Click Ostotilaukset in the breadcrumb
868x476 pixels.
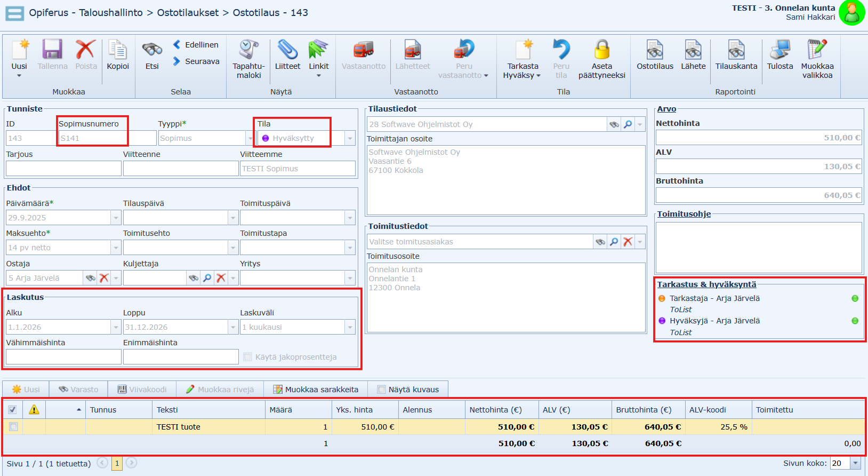188,13
